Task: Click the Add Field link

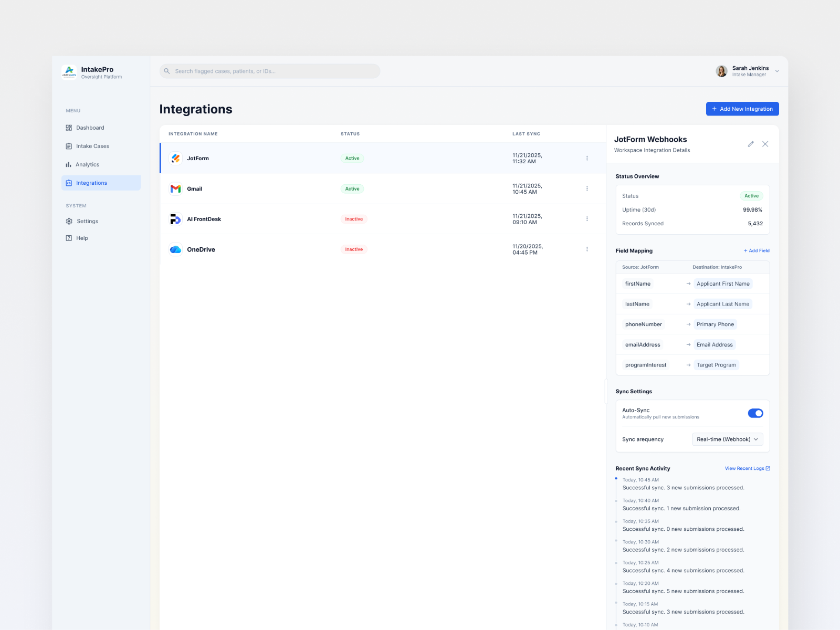Action: click(x=757, y=250)
